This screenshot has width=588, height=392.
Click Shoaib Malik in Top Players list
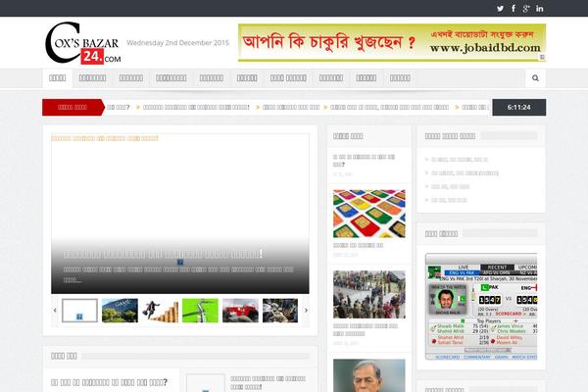pos(451,326)
